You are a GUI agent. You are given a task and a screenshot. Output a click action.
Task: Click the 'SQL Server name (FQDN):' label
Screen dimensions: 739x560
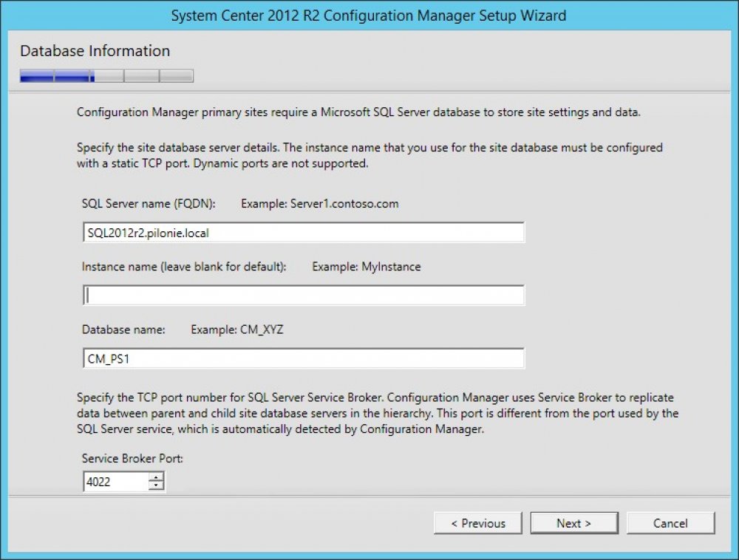[149, 203]
